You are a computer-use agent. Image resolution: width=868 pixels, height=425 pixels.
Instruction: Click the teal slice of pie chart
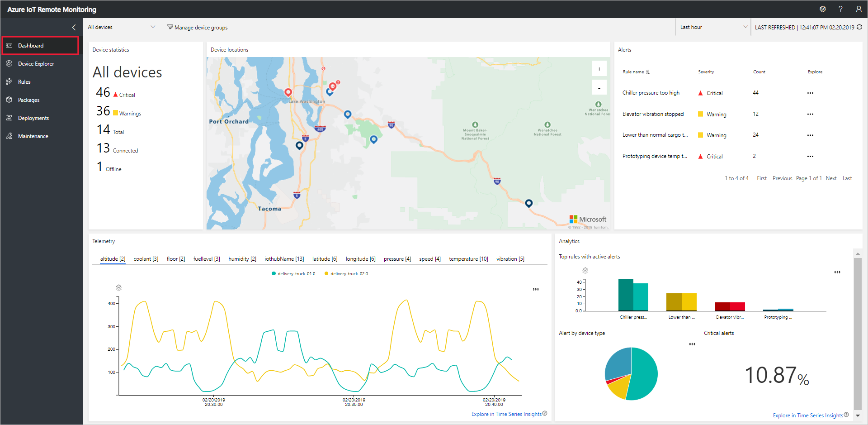pyautogui.click(x=644, y=374)
